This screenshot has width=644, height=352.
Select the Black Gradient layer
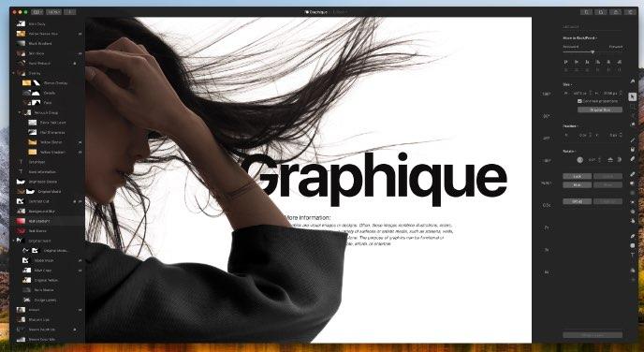(47, 44)
